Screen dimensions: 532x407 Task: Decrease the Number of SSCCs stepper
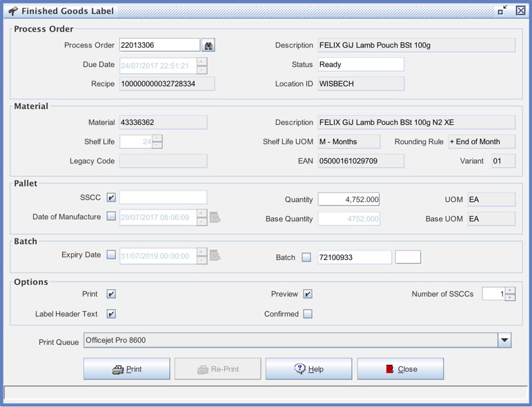pyautogui.click(x=510, y=298)
